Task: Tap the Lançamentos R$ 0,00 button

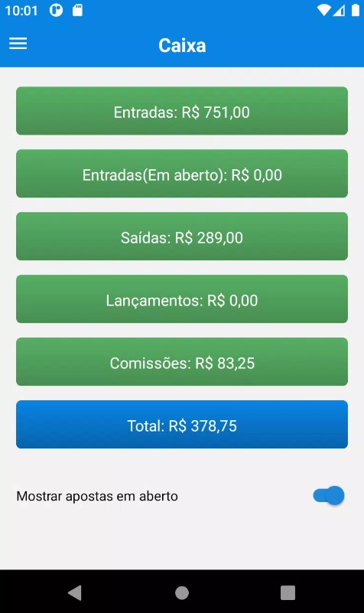Action: click(x=182, y=299)
